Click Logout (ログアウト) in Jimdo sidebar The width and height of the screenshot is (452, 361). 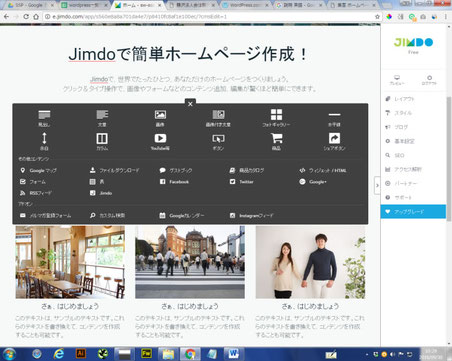point(429,80)
